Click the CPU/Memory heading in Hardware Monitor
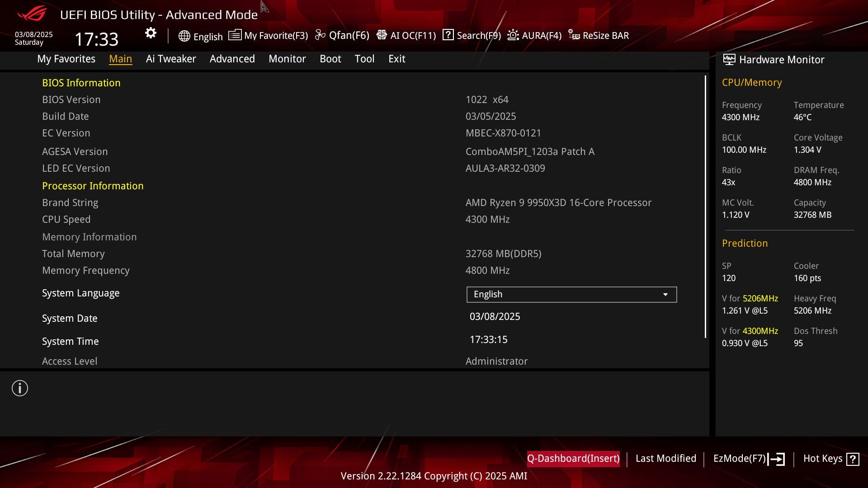 pyautogui.click(x=752, y=83)
